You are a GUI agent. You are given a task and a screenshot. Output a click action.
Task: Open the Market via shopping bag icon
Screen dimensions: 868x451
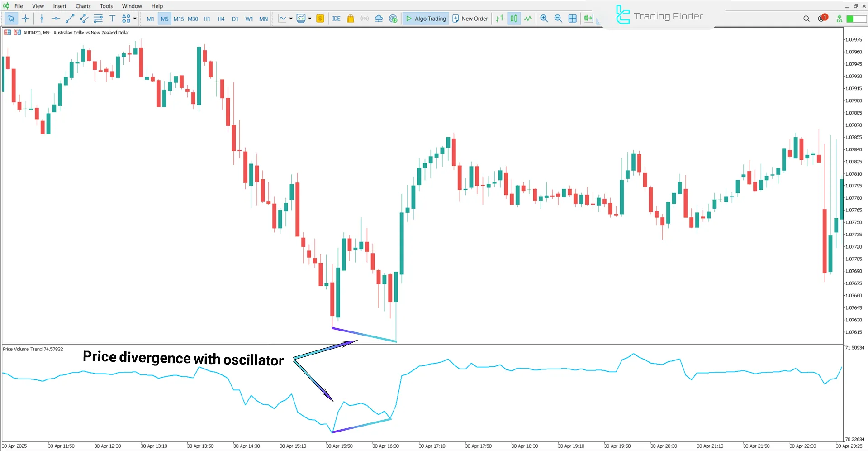[x=351, y=19]
